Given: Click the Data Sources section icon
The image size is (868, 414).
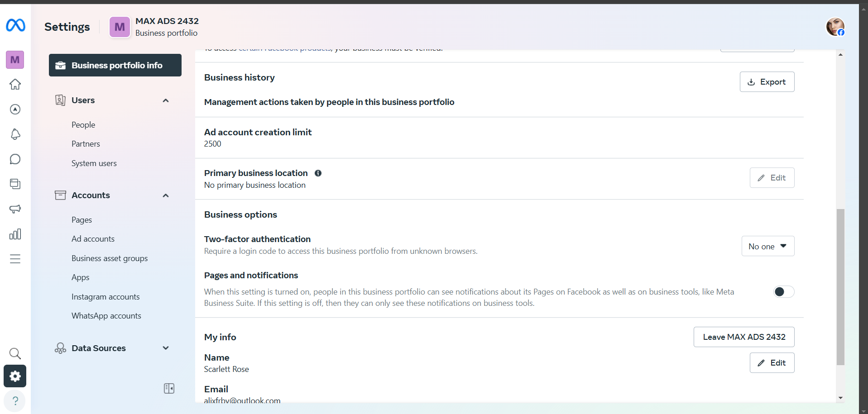Looking at the screenshot, I should [x=60, y=348].
